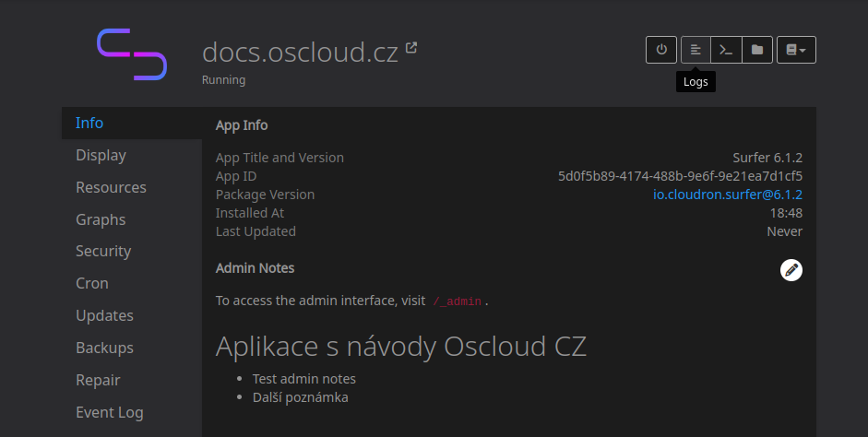Open docs.oscloud.cz via external link icon
The height and width of the screenshot is (437, 868).
point(411,48)
